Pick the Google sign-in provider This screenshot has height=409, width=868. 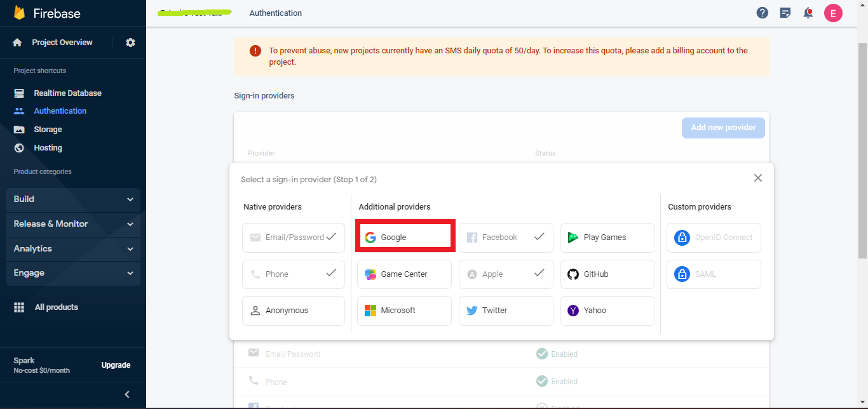404,238
